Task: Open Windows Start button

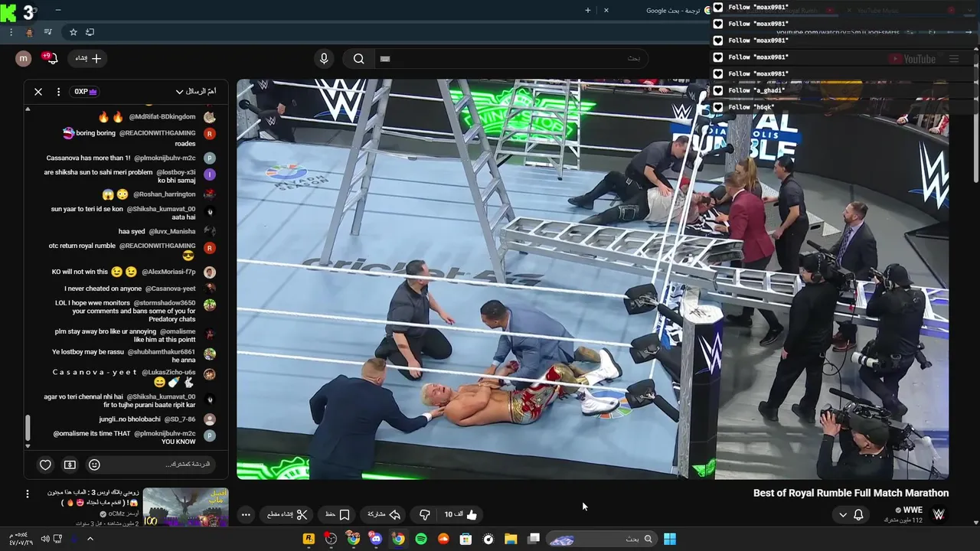Action: click(670, 539)
